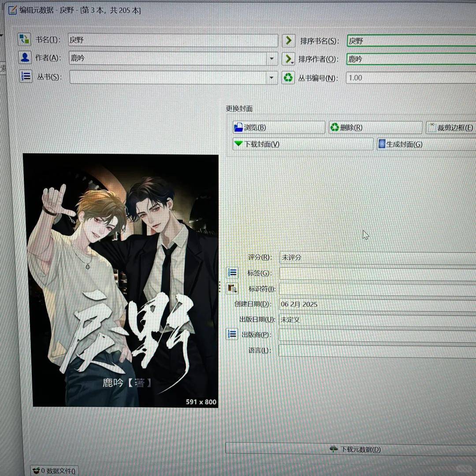
Task: Click the 浏览(B) cover button
Action: (279, 127)
